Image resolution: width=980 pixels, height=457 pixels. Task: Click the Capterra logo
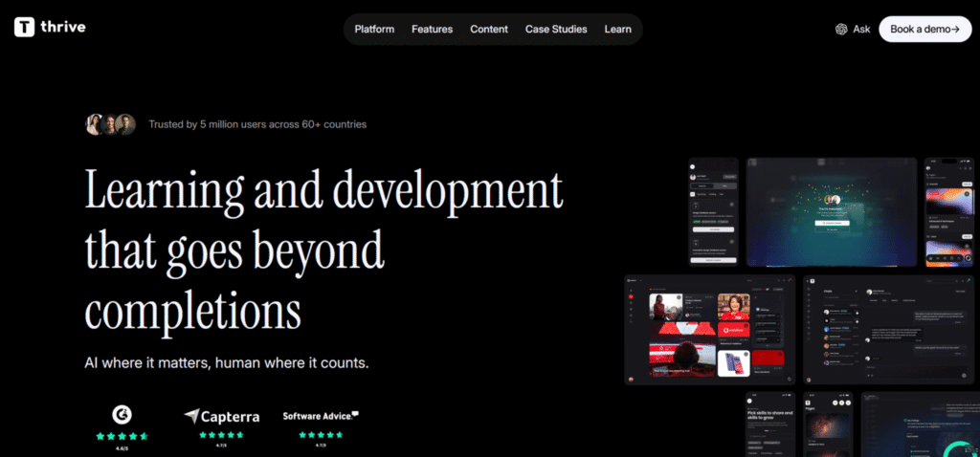222,416
